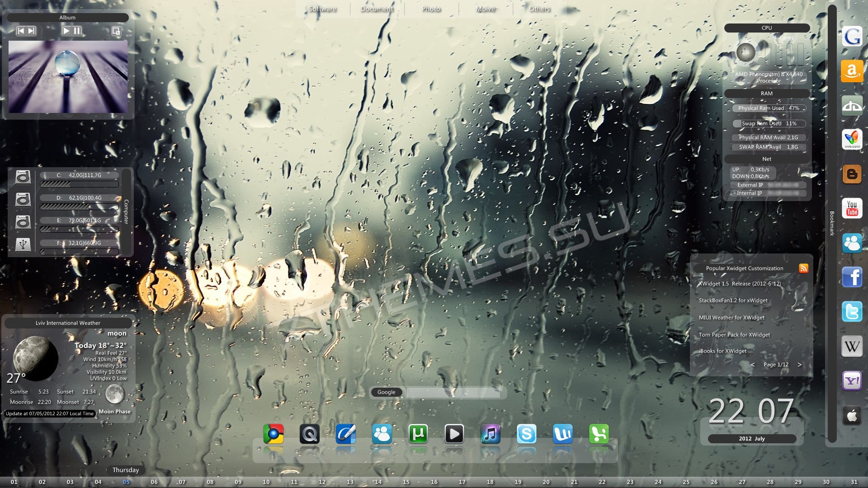Select the Photo tab in dock menu

430,8
